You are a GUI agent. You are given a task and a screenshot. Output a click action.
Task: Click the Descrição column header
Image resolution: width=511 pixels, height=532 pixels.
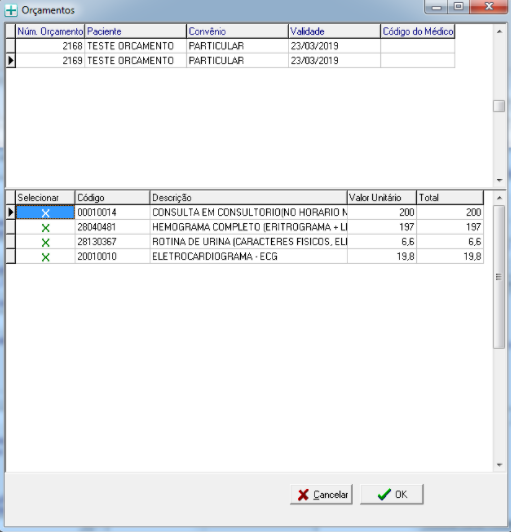(x=249, y=197)
